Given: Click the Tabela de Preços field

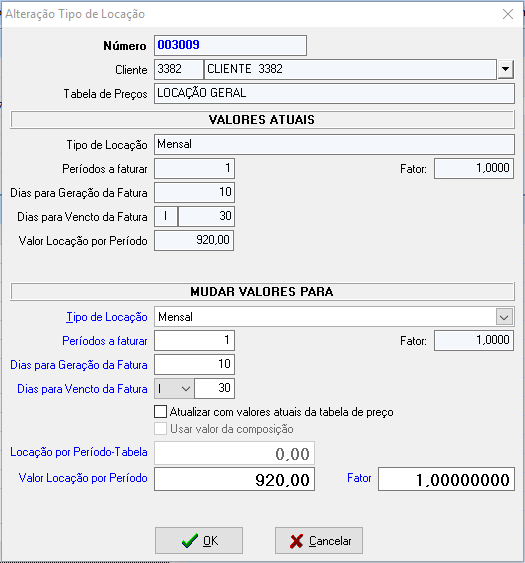Looking at the screenshot, I should [x=334, y=93].
